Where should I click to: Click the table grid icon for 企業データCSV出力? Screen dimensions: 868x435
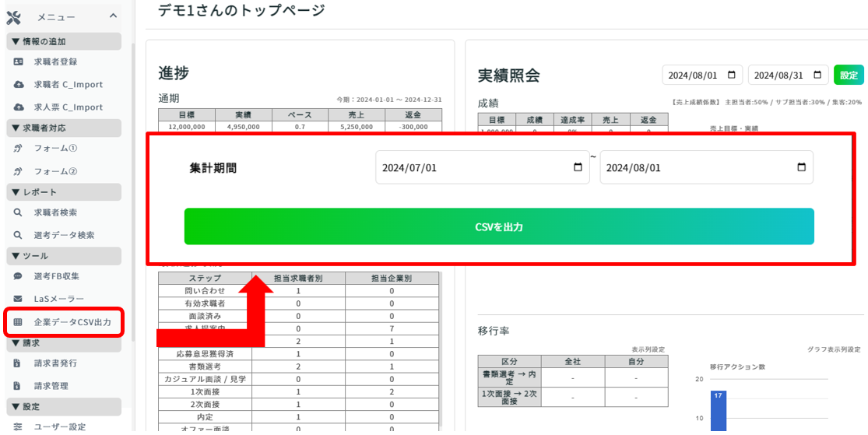coord(18,321)
